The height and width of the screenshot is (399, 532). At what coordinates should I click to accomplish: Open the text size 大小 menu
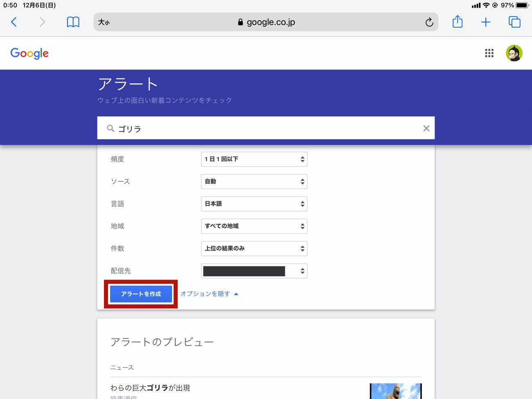click(x=104, y=23)
